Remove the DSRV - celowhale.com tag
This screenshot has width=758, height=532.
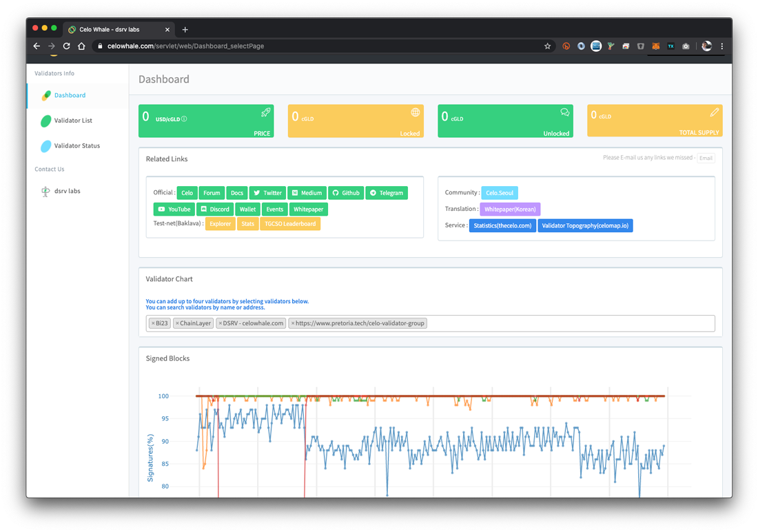pyautogui.click(x=220, y=324)
